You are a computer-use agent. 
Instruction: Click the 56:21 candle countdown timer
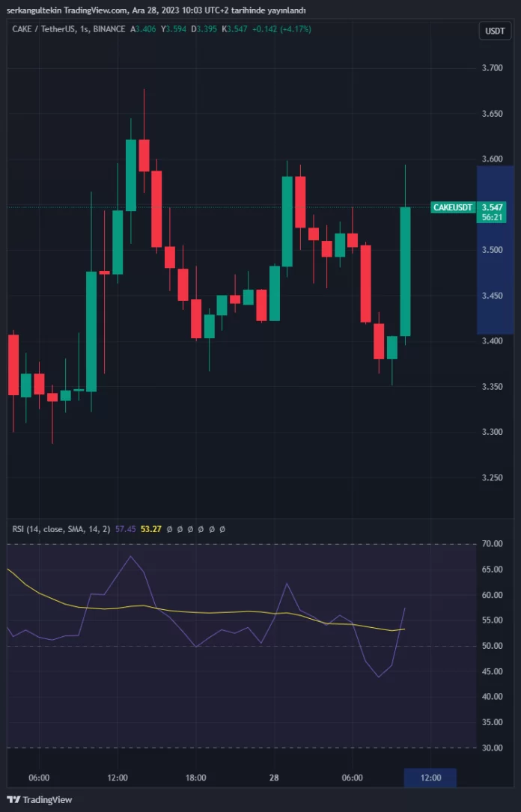[492, 218]
